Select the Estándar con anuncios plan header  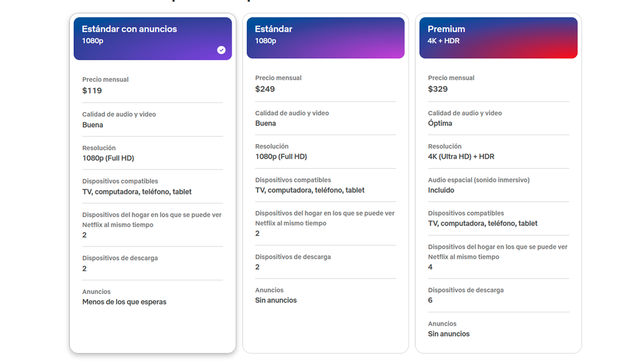[x=152, y=38]
